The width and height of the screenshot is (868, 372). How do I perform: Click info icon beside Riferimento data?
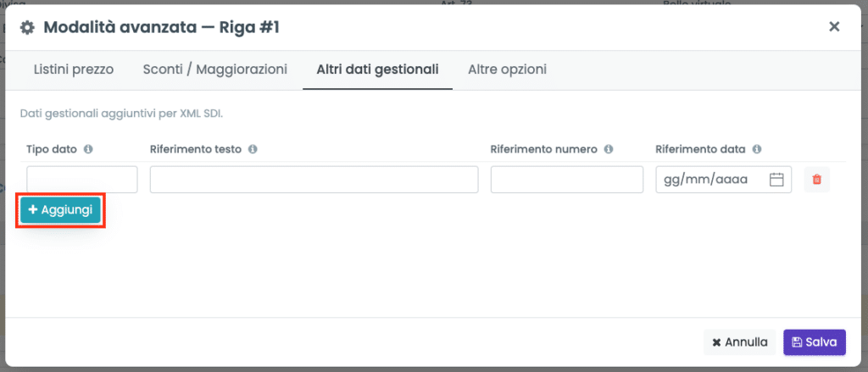(757, 149)
